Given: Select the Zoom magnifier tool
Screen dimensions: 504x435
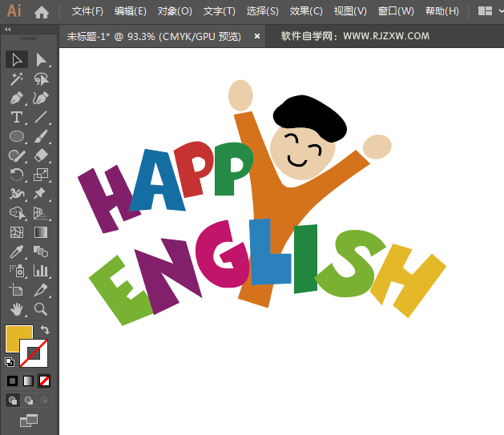Looking at the screenshot, I should click(x=41, y=309).
